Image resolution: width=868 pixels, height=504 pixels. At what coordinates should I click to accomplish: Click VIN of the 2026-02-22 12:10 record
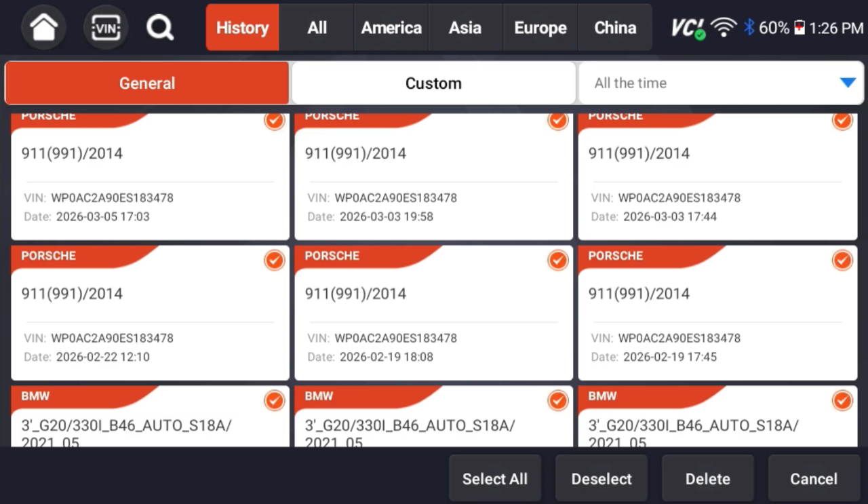pyautogui.click(x=113, y=338)
